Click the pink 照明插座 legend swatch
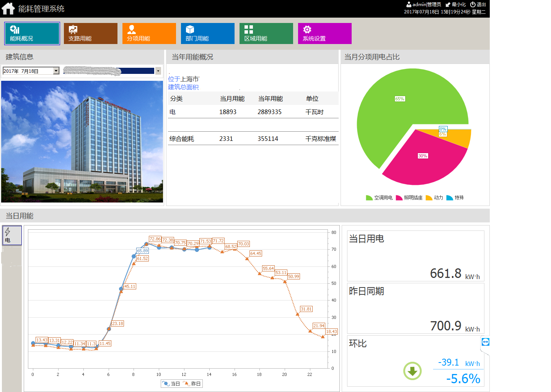 [399, 198]
